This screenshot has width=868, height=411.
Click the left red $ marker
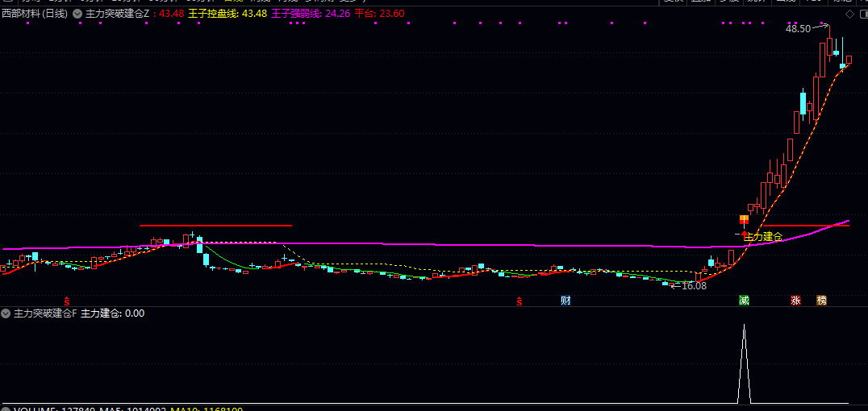click(67, 301)
